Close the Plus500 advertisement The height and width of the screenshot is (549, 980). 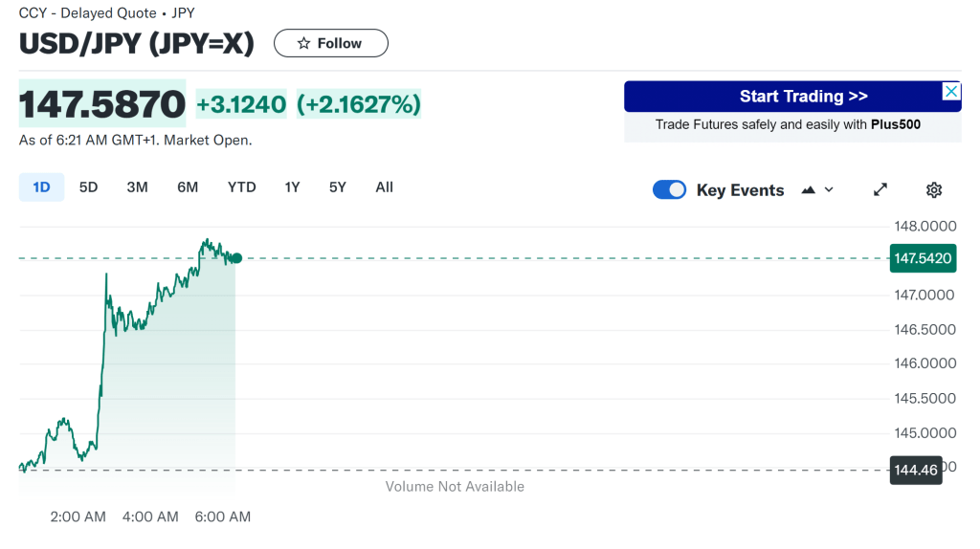[951, 91]
